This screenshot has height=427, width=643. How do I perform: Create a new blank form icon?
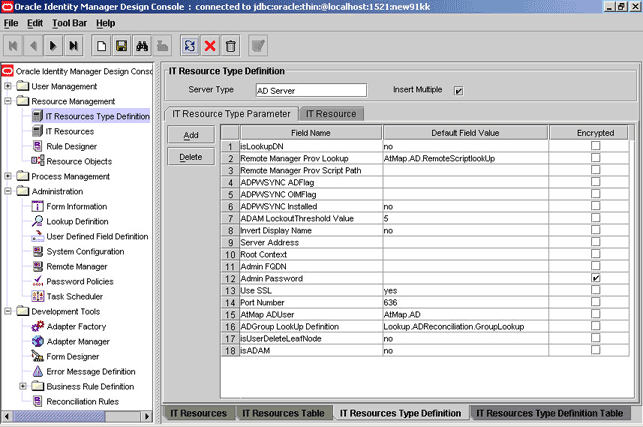point(101,46)
